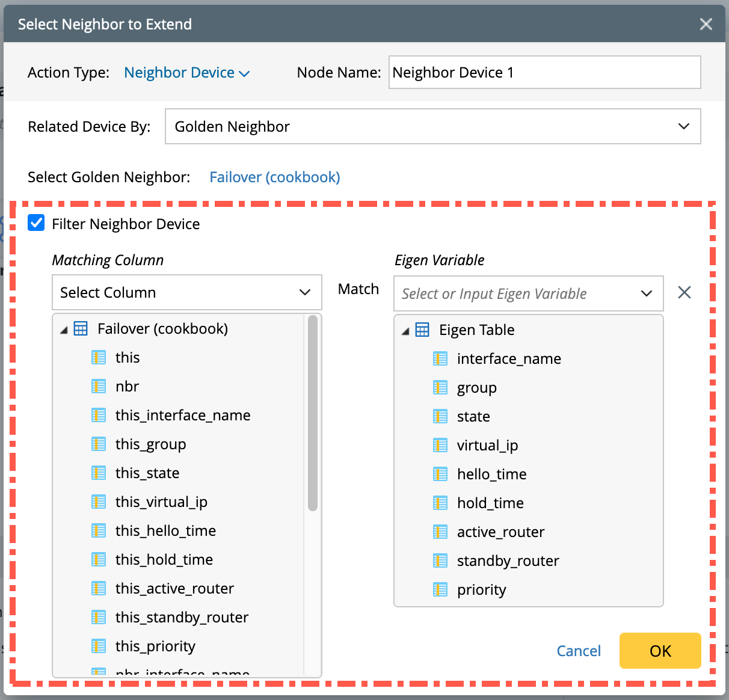Click the Failover (cookbook) golden neighbor link
Viewport: 729px width, 700px height.
click(274, 177)
